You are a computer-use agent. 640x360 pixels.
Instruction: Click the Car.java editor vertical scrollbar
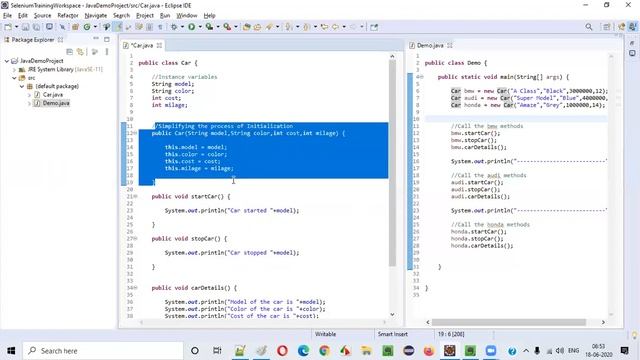point(392,163)
